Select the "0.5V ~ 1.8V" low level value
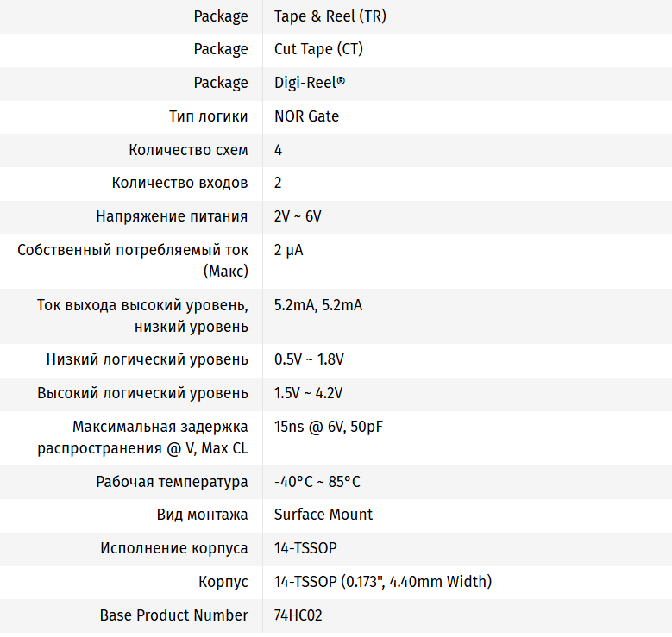This screenshot has width=672, height=637. click(309, 359)
